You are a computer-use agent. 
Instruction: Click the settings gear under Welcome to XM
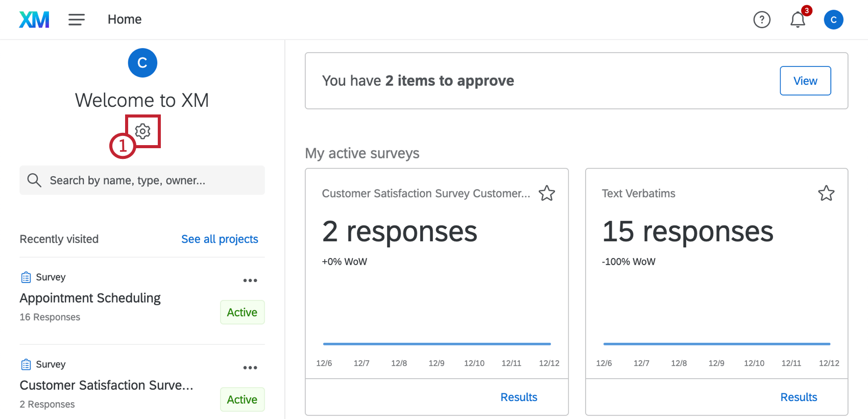click(143, 131)
